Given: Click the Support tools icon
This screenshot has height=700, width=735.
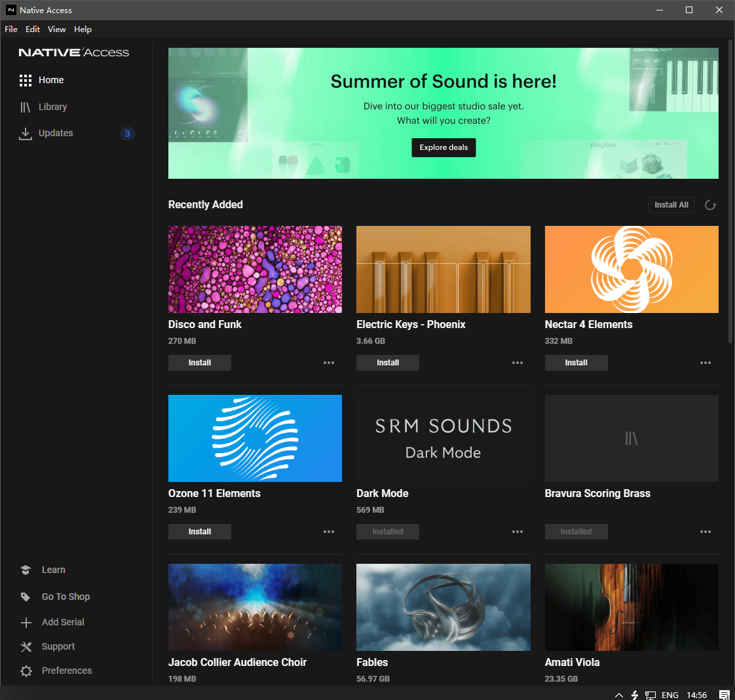Looking at the screenshot, I should [26, 646].
